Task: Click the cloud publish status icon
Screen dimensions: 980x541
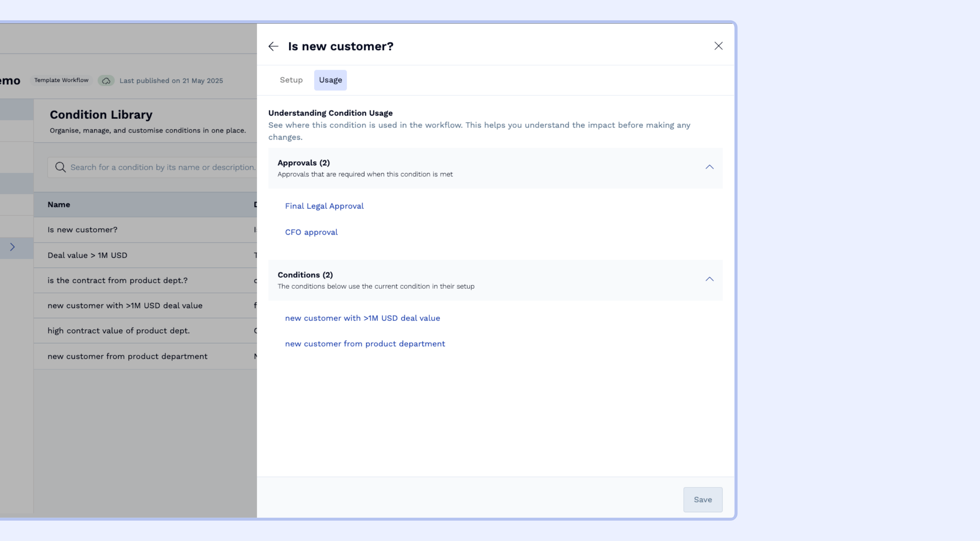Action: point(106,81)
